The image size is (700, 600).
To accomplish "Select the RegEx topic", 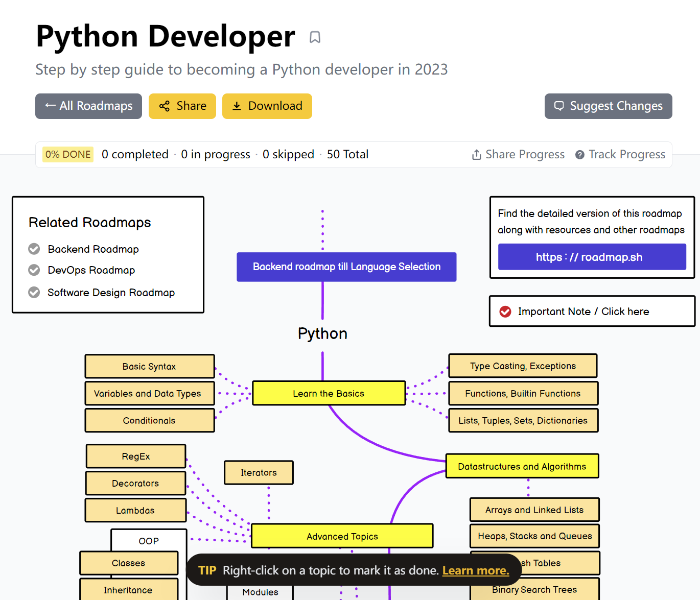I will coord(136,456).
